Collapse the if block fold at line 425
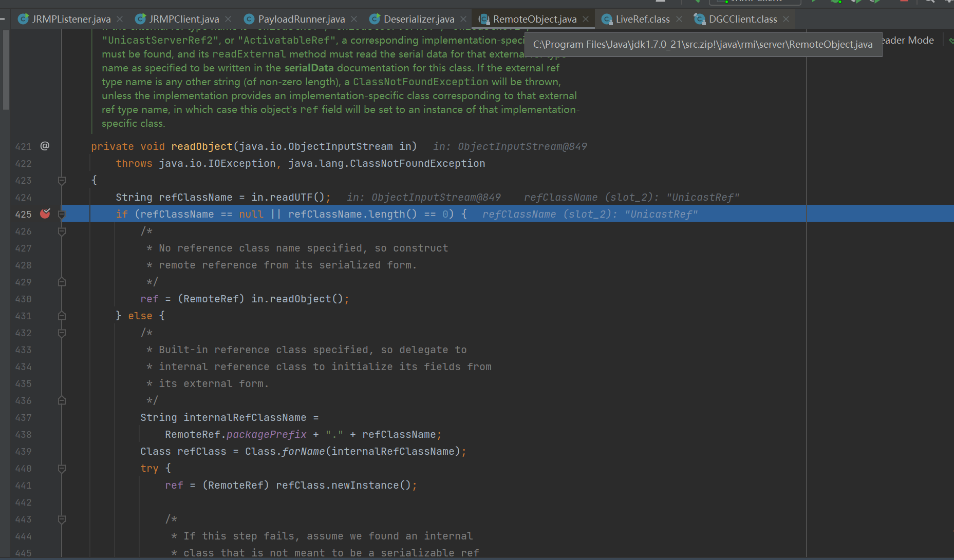This screenshot has height=560, width=954. (62, 214)
